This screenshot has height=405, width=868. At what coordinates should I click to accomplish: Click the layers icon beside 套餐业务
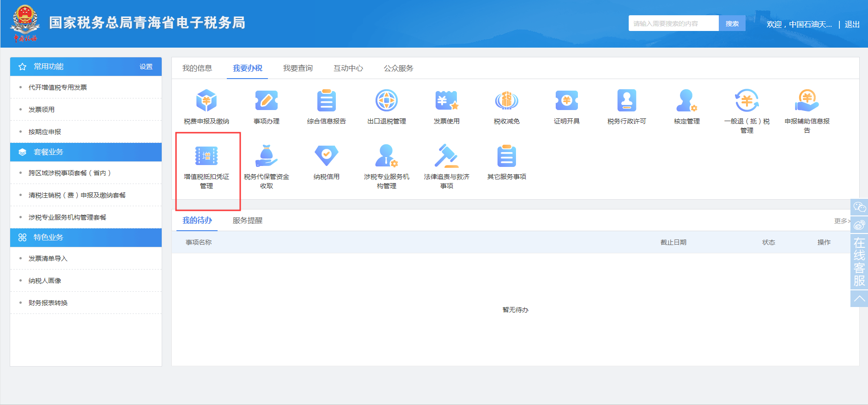tap(22, 152)
